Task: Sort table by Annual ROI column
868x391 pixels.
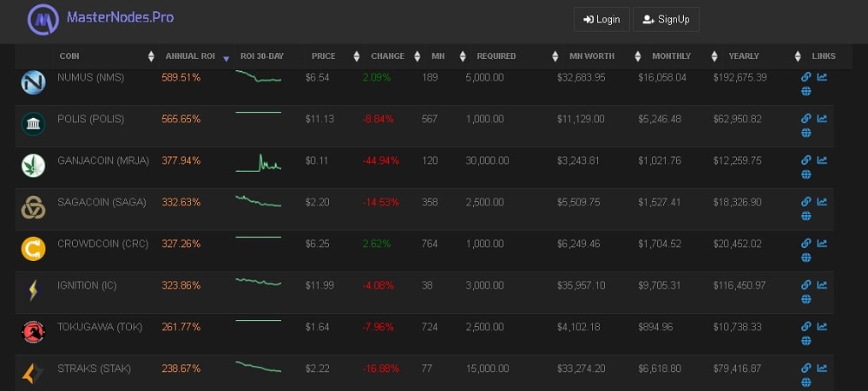Action: 189,56
